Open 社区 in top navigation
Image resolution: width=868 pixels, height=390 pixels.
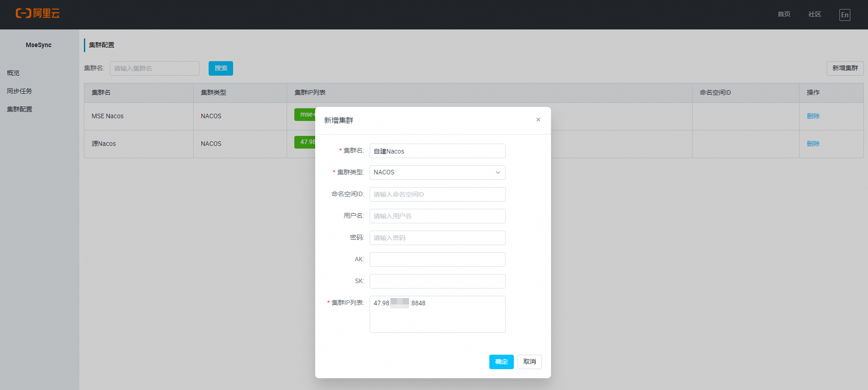click(x=814, y=14)
